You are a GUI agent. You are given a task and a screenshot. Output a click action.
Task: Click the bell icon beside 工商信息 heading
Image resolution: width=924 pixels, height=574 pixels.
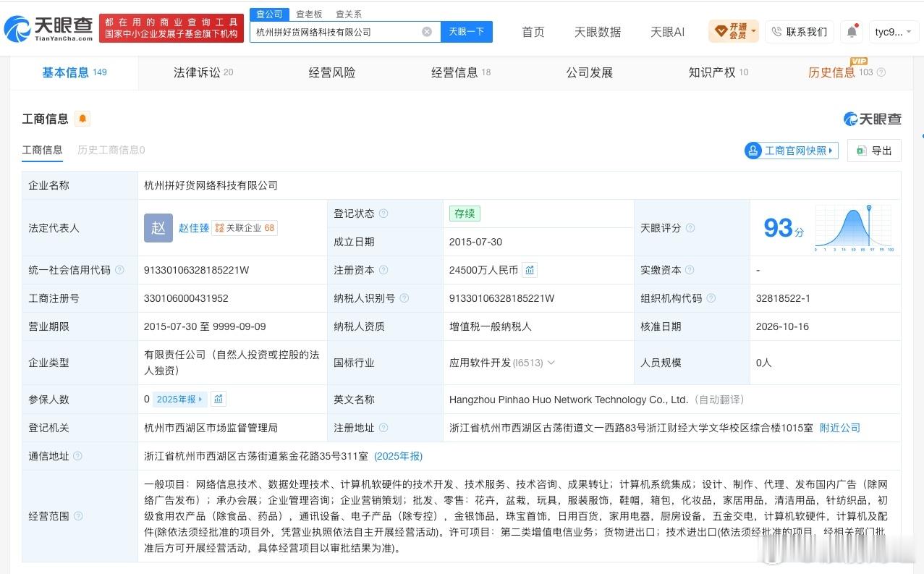82,119
